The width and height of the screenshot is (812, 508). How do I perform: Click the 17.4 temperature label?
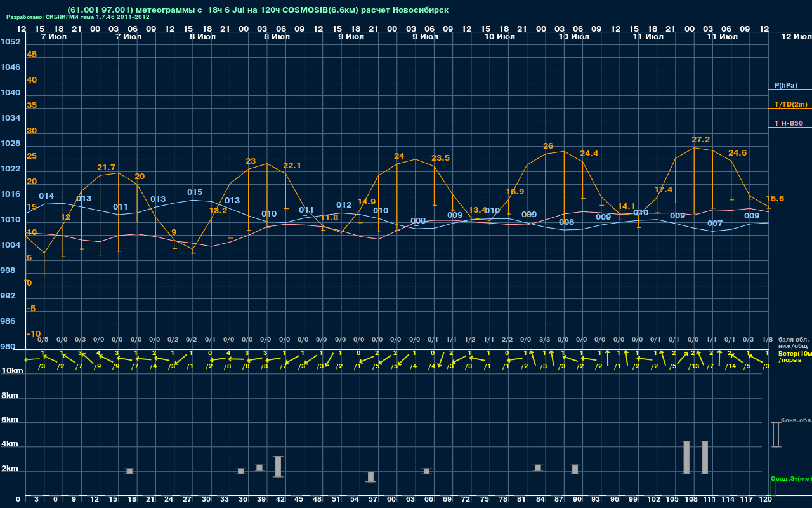[x=664, y=190]
